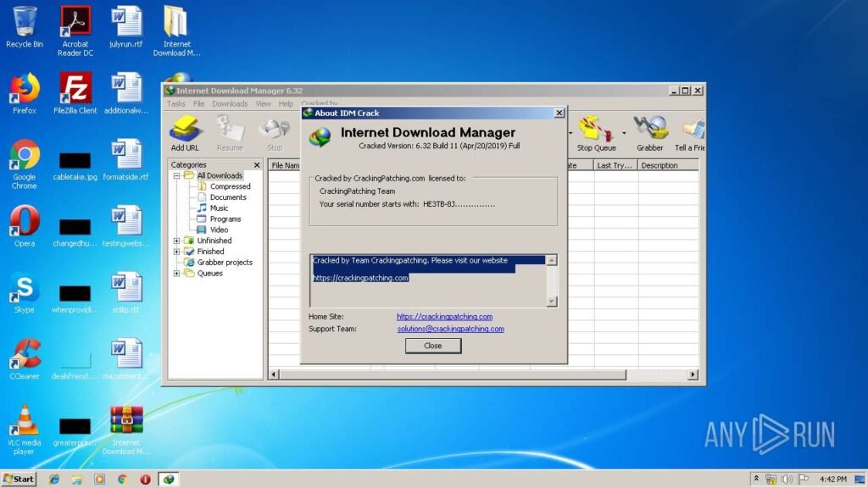This screenshot has height=488, width=868.
Task: Select the cabletake.jpg desktop file
Action: (x=75, y=165)
